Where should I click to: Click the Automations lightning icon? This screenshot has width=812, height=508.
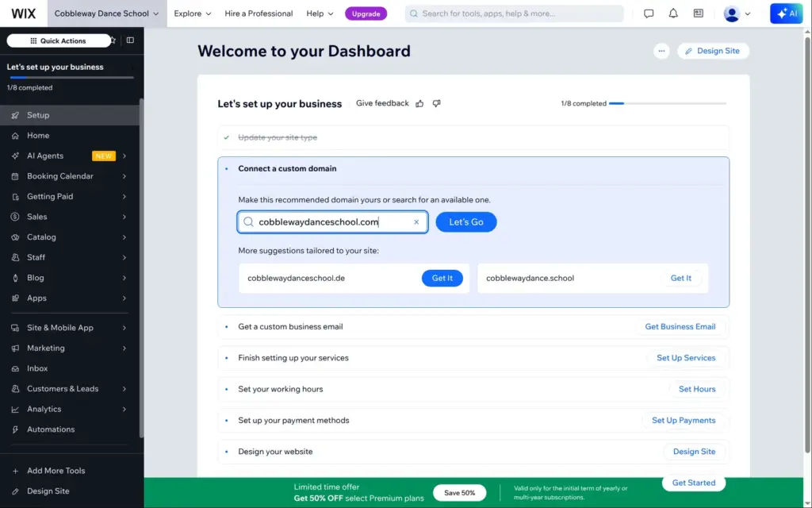click(15, 429)
